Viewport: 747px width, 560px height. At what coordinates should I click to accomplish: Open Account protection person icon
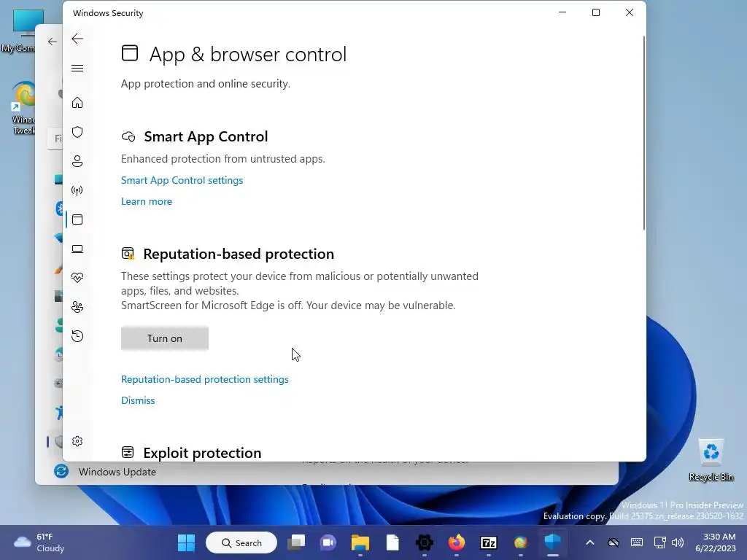click(77, 161)
